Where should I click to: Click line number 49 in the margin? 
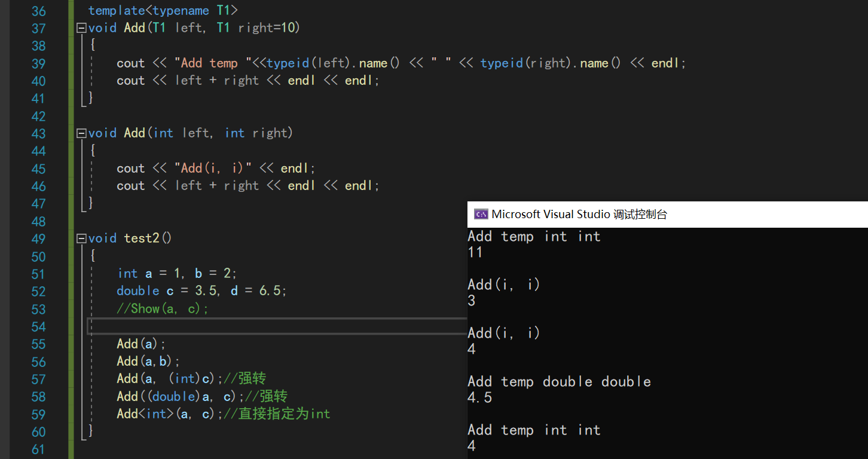38,238
